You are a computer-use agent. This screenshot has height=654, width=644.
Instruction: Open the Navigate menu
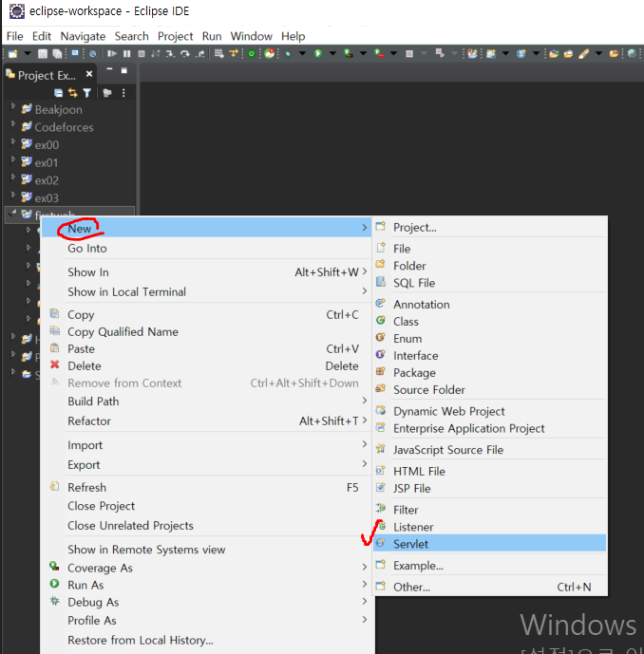pyautogui.click(x=83, y=36)
